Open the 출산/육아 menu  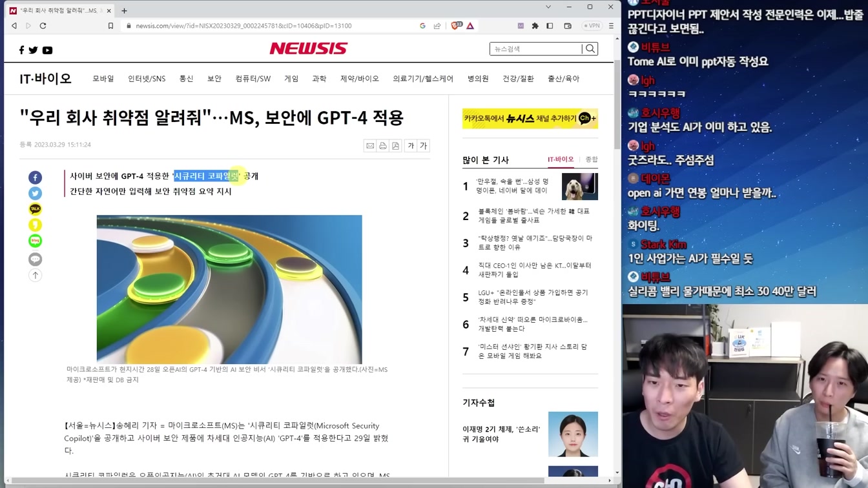tap(564, 79)
